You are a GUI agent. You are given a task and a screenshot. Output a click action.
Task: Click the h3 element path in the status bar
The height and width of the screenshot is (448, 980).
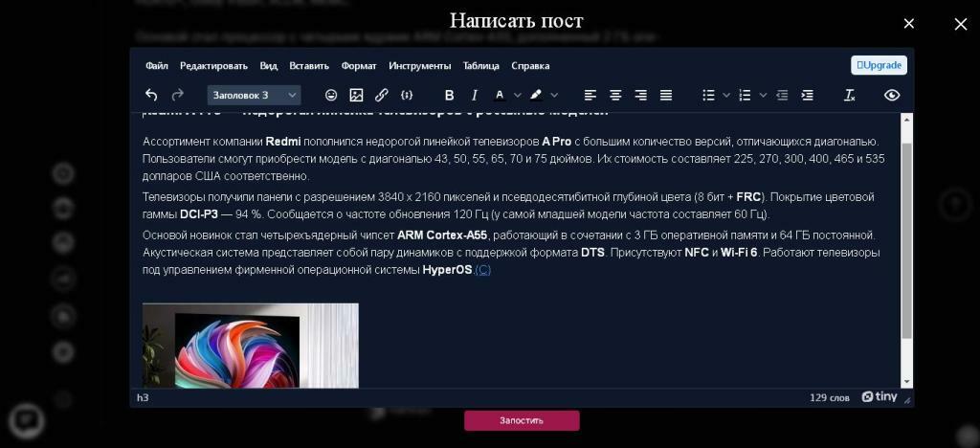143,397
